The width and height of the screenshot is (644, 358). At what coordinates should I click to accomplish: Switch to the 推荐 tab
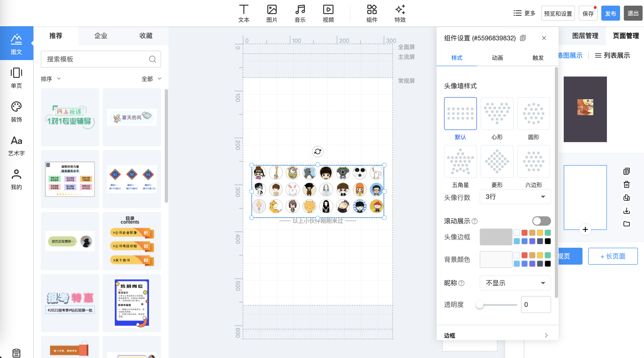(x=55, y=36)
